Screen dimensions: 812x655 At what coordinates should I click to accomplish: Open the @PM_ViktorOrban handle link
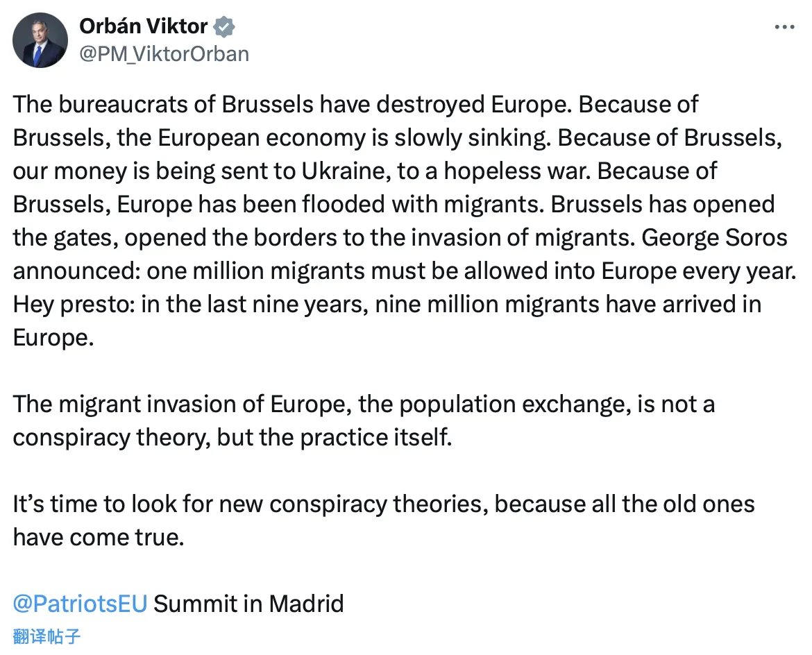tap(164, 53)
